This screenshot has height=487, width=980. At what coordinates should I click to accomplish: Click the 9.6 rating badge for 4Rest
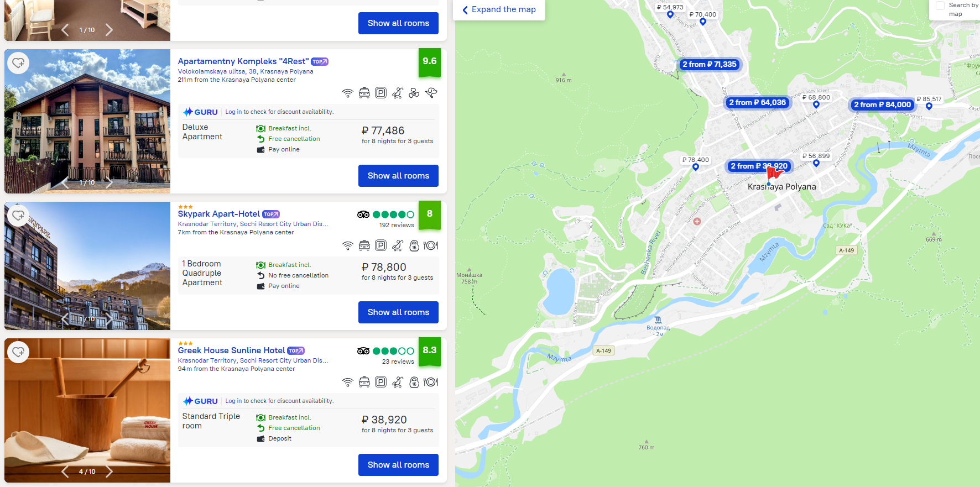click(x=430, y=63)
